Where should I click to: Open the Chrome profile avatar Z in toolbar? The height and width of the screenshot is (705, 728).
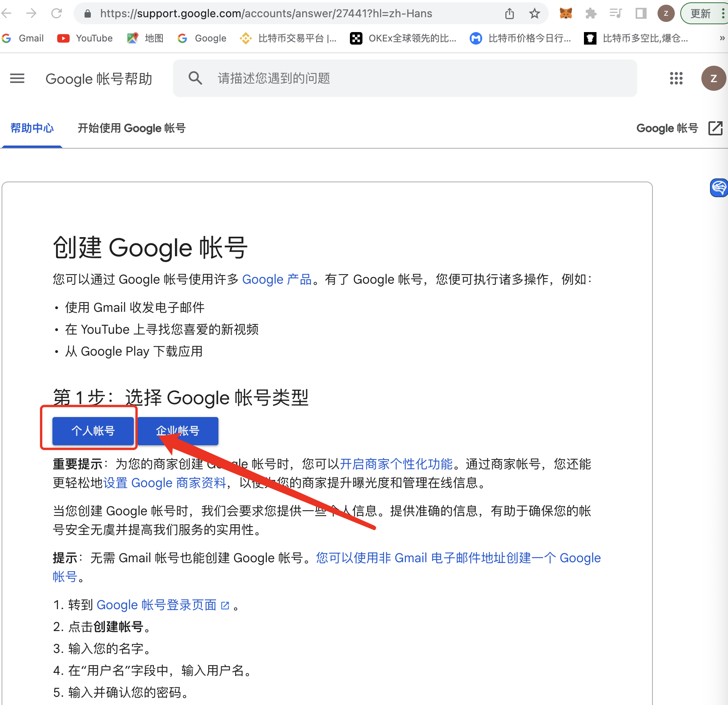click(x=666, y=14)
